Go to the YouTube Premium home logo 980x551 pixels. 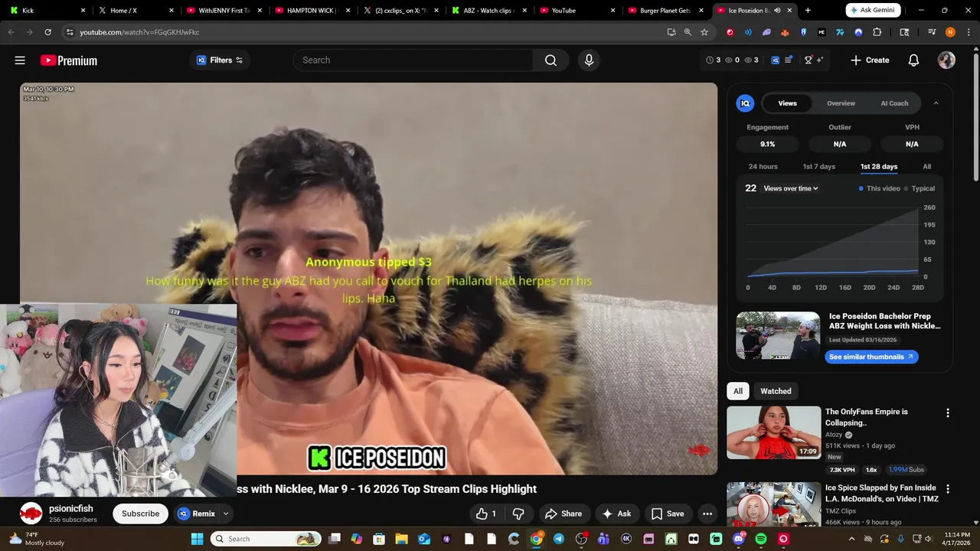[69, 60]
